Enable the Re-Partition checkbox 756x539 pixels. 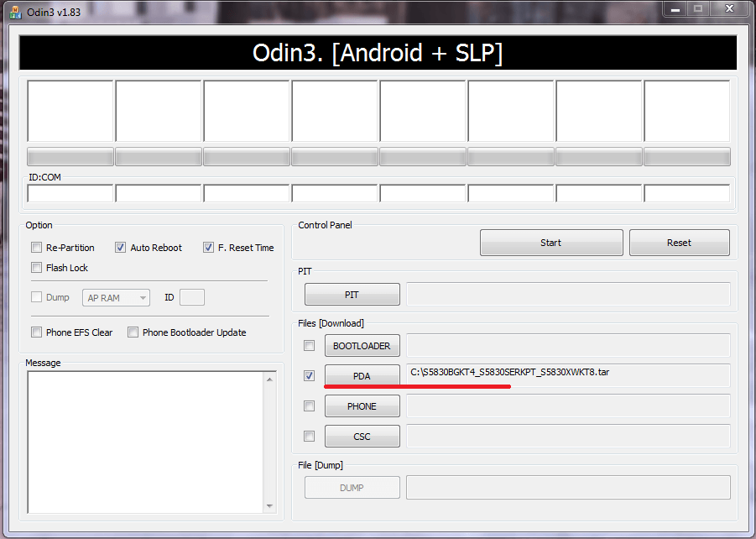(x=37, y=248)
